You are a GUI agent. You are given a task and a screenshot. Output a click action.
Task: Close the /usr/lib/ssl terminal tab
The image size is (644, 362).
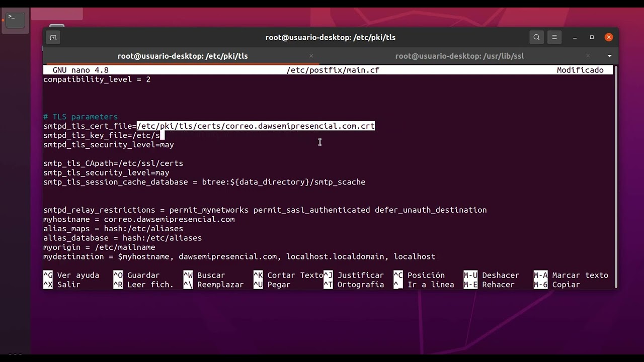click(588, 56)
